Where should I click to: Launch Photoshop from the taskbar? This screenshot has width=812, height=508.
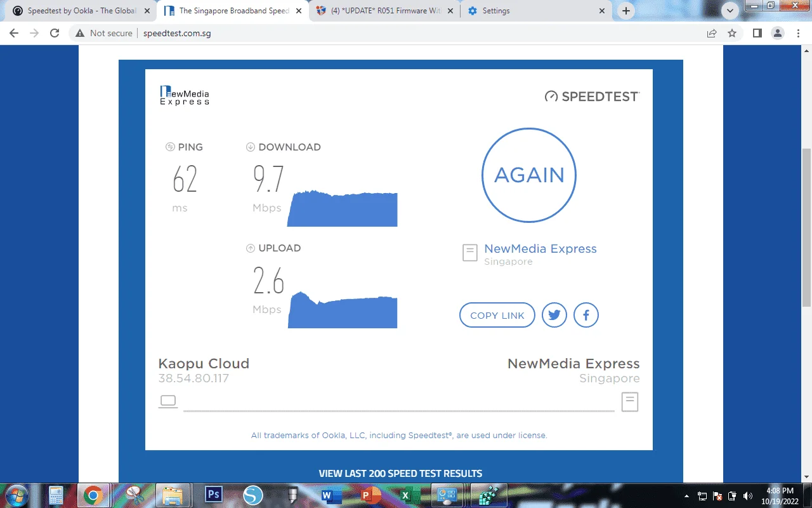[x=214, y=495]
